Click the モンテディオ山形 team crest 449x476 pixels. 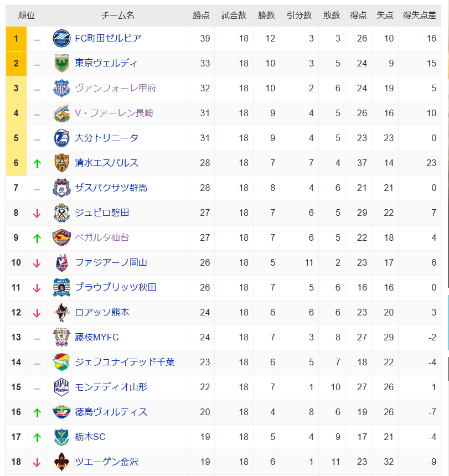[x=61, y=387]
